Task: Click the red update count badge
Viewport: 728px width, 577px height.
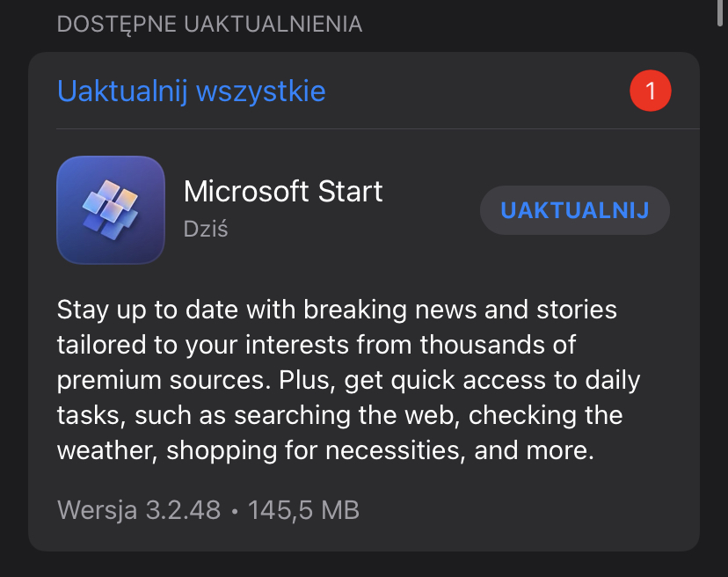Action: pyautogui.click(x=650, y=91)
